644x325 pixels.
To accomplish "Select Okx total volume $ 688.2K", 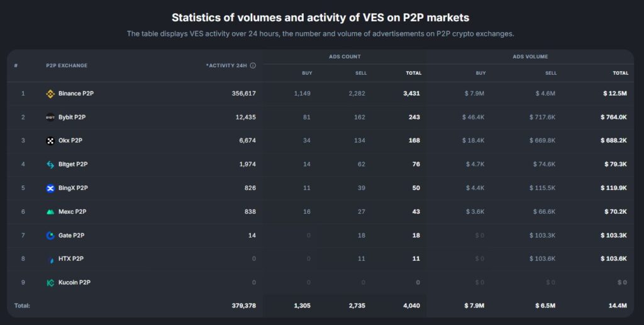I will [614, 140].
